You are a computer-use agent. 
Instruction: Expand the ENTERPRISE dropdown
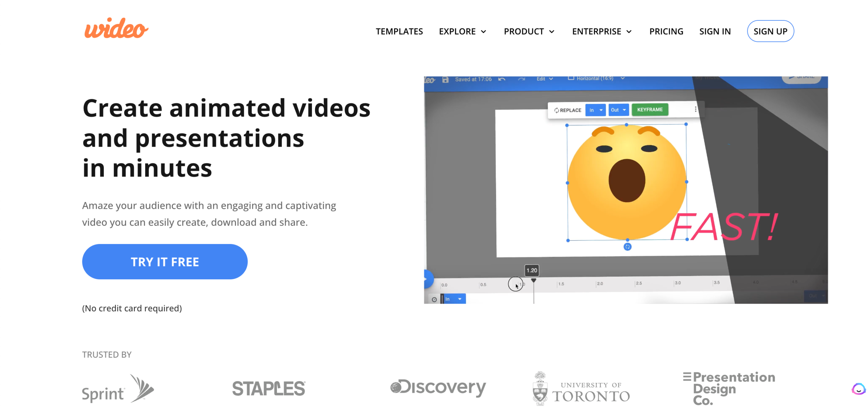point(602,31)
